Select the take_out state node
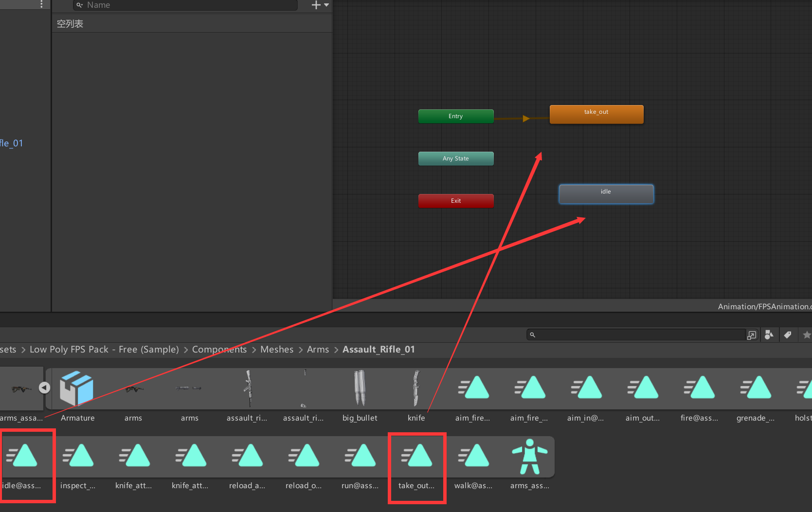This screenshot has width=812, height=512. pos(596,114)
